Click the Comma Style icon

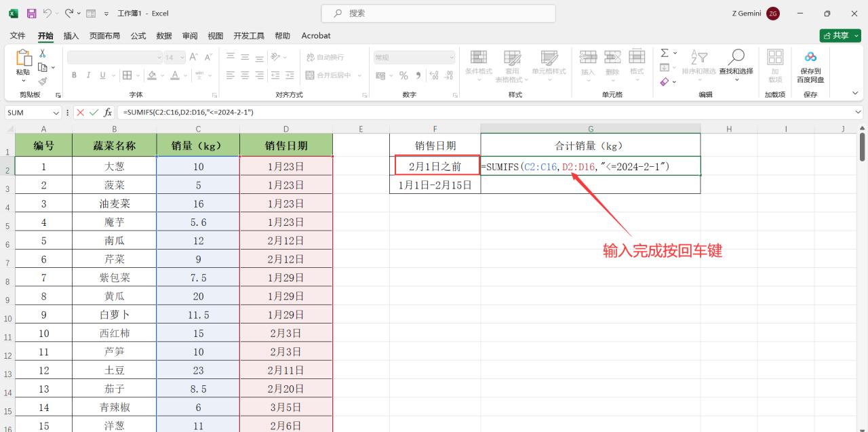(x=418, y=75)
